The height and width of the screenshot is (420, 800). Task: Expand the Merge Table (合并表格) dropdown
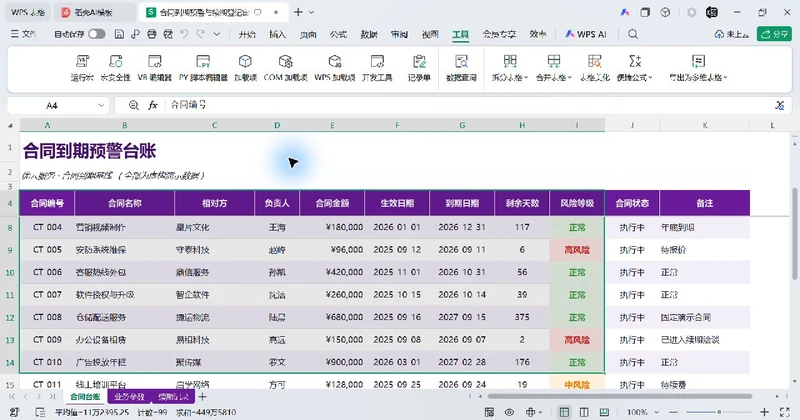(x=569, y=78)
